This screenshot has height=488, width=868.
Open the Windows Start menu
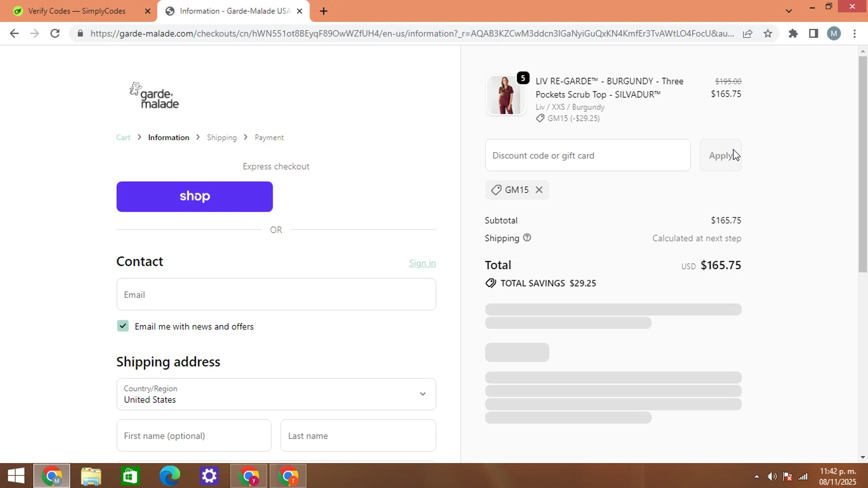pos(16,476)
